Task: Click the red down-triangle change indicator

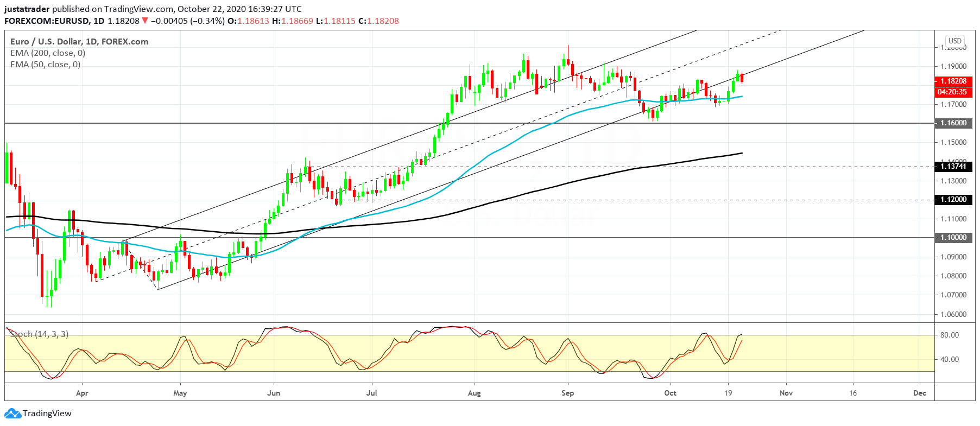Action: 145,21
